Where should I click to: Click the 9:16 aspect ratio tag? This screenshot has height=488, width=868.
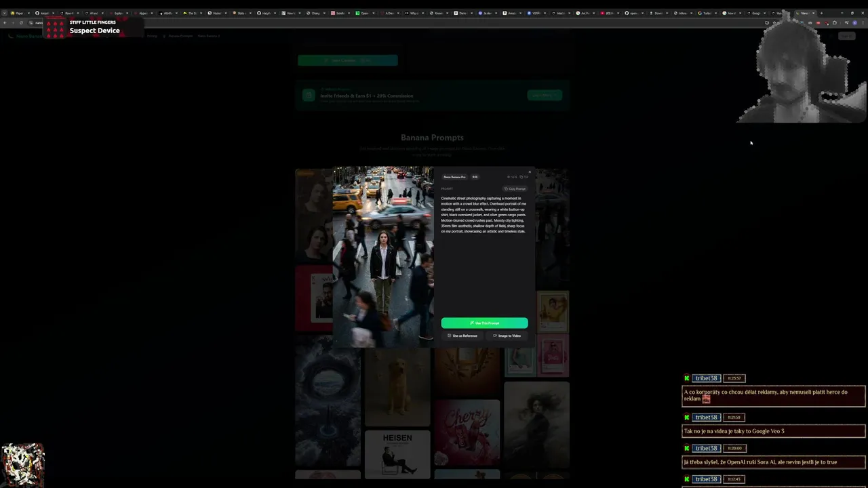[x=475, y=177]
